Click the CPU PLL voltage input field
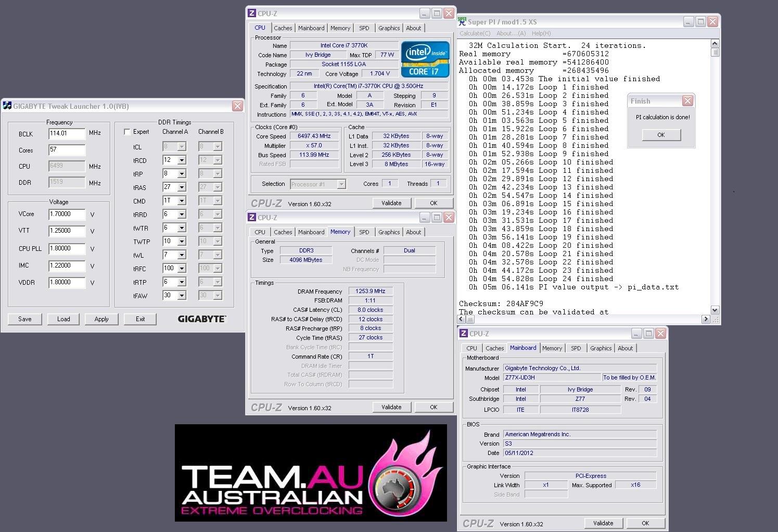 pos(67,249)
